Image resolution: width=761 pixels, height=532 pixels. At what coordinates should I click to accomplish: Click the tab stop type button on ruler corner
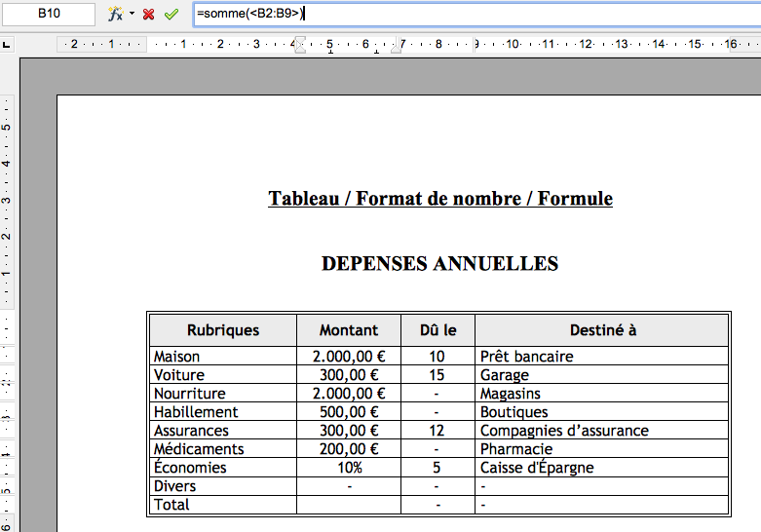[6, 45]
